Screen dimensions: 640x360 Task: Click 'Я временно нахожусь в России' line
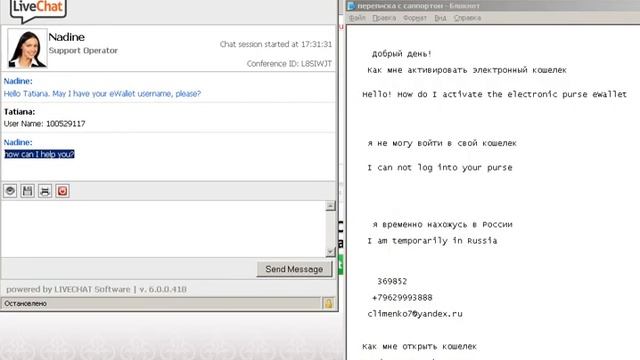442,224
